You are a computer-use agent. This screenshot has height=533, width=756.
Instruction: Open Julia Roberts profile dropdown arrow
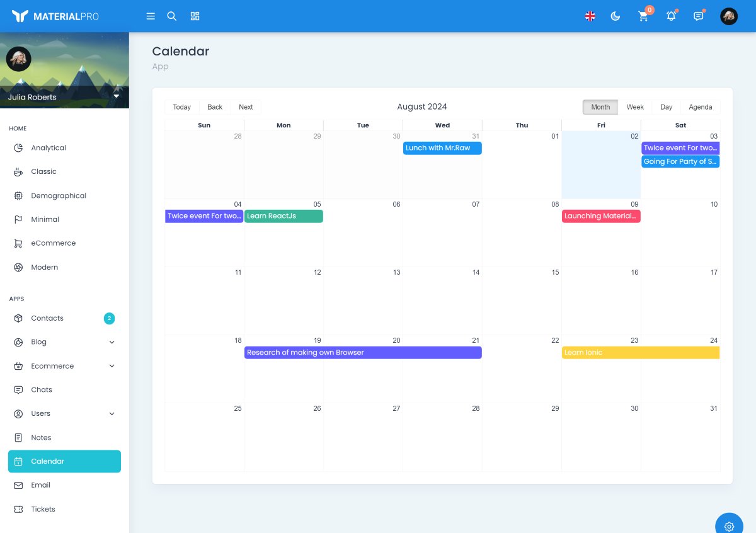[x=117, y=96]
